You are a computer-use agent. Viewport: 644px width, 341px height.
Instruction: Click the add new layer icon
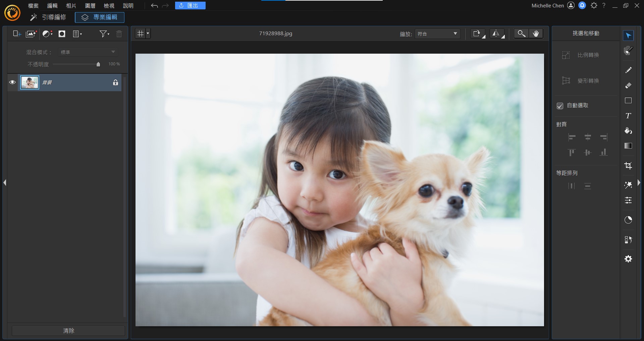point(17,34)
